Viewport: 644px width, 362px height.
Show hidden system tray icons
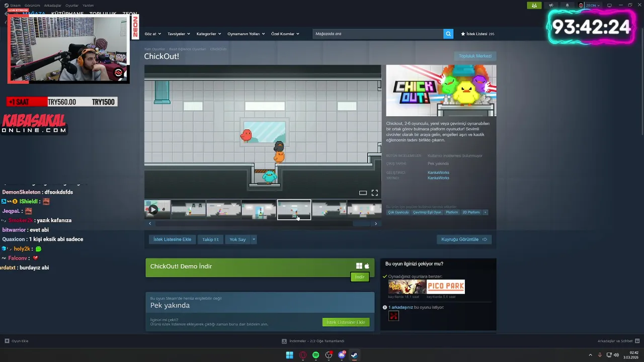(591, 355)
